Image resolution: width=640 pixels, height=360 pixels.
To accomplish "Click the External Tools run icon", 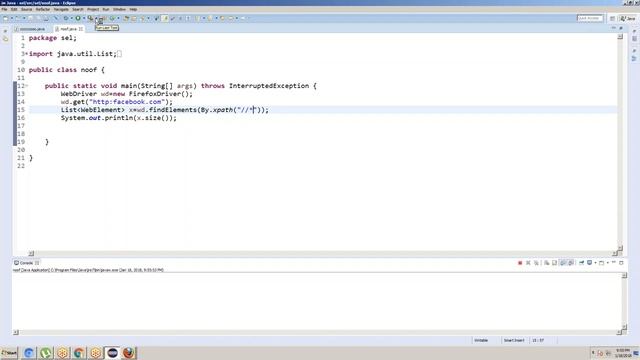I will 91,18.
